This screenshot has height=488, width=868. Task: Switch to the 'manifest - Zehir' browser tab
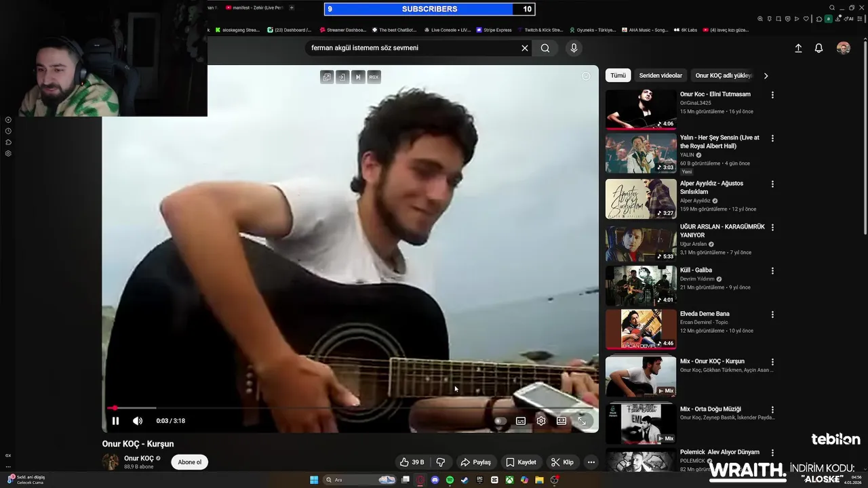(x=256, y=7)
